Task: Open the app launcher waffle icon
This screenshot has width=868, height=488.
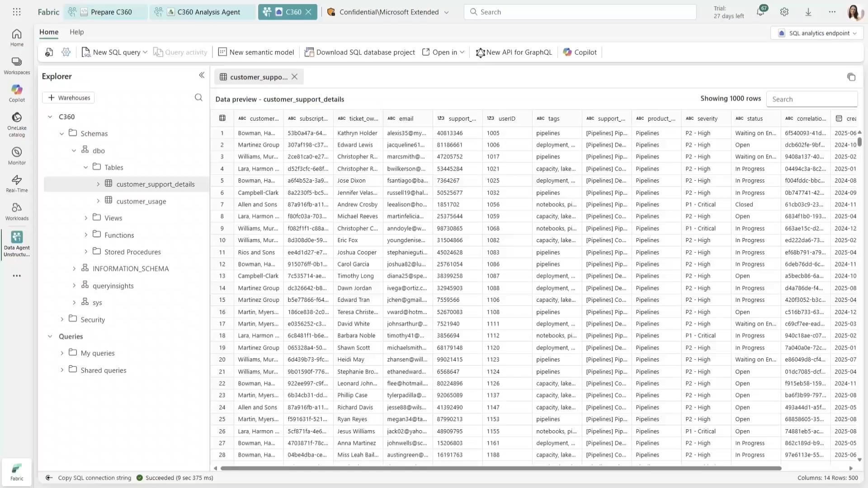Action: [17, 12]
